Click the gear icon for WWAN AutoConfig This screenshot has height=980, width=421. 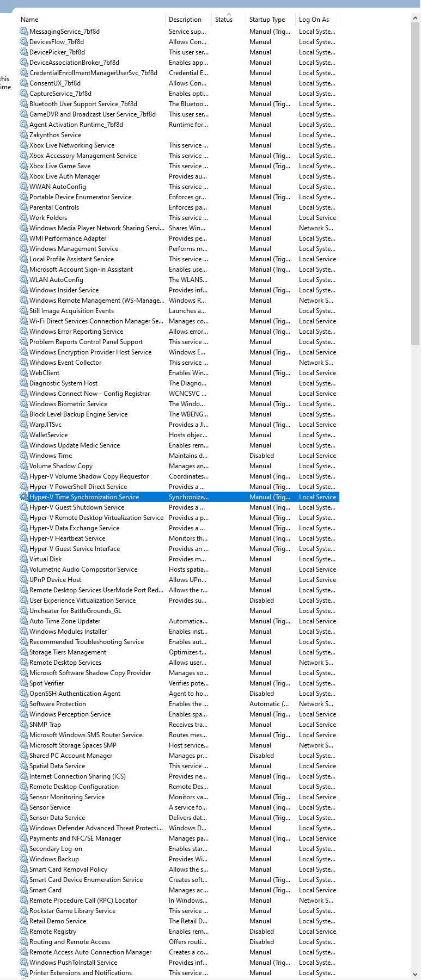click(x=24, y=187)
